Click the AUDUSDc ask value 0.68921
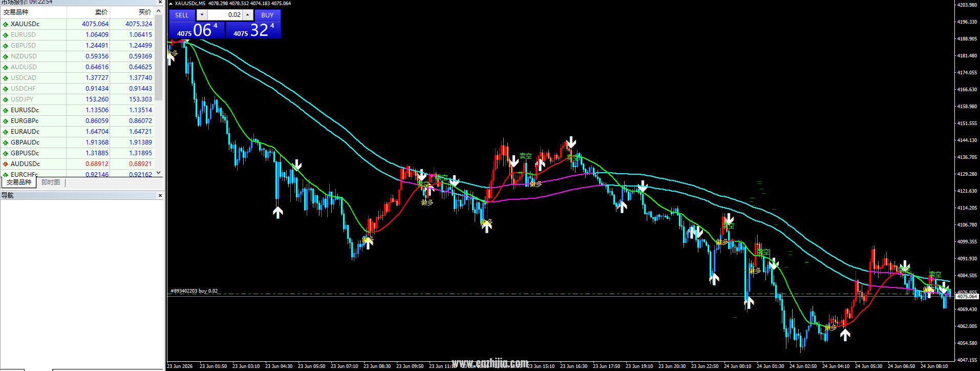980x371 pixels. [140, 164]
